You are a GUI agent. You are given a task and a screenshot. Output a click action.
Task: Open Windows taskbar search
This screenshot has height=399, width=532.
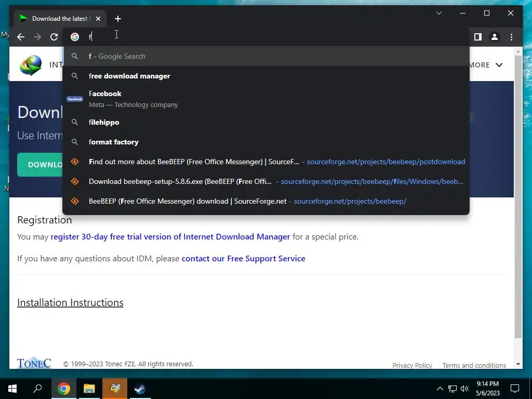coord(37,389)
